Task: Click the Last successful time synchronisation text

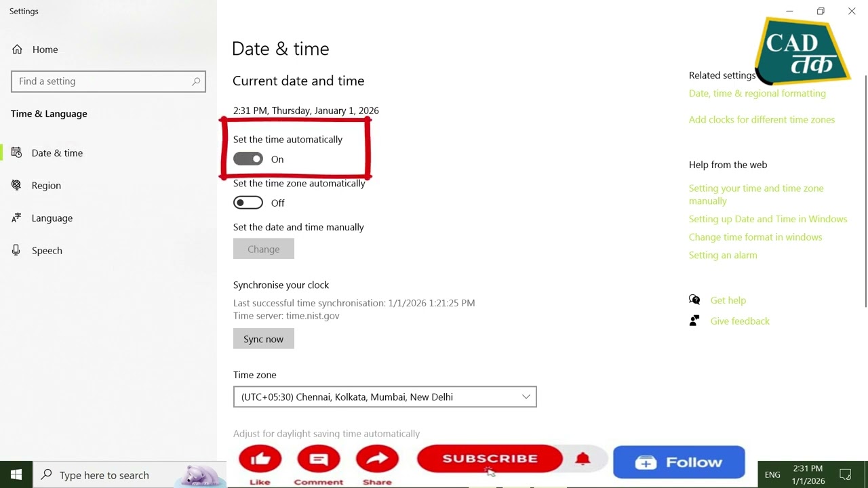Action: coord(354,303)
